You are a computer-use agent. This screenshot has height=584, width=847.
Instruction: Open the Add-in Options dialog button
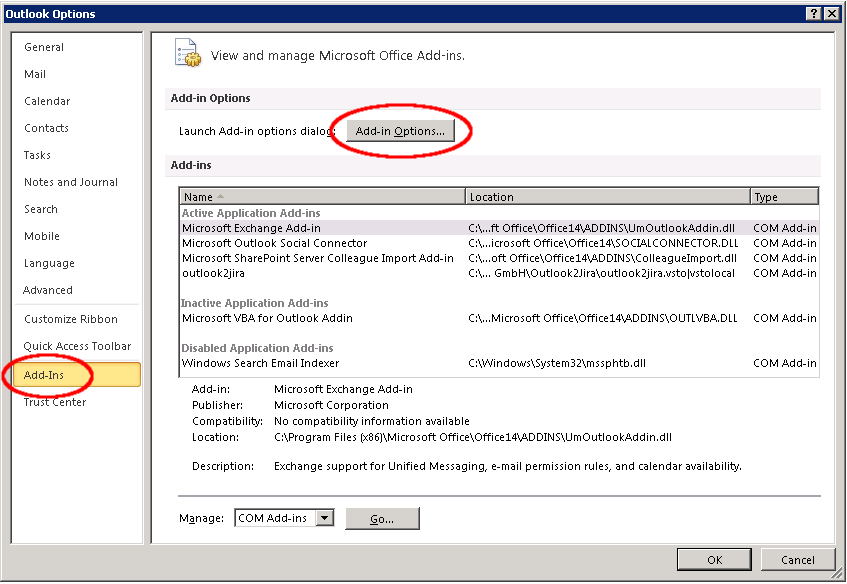(x=400, y=131)
